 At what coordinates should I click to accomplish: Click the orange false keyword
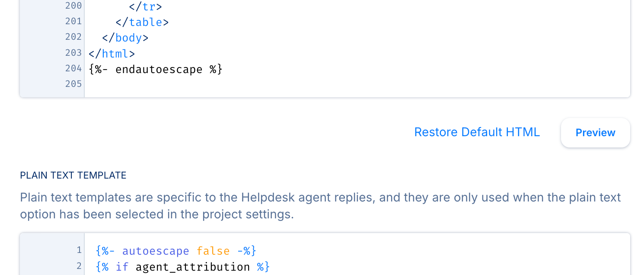[x=213, y=251]
